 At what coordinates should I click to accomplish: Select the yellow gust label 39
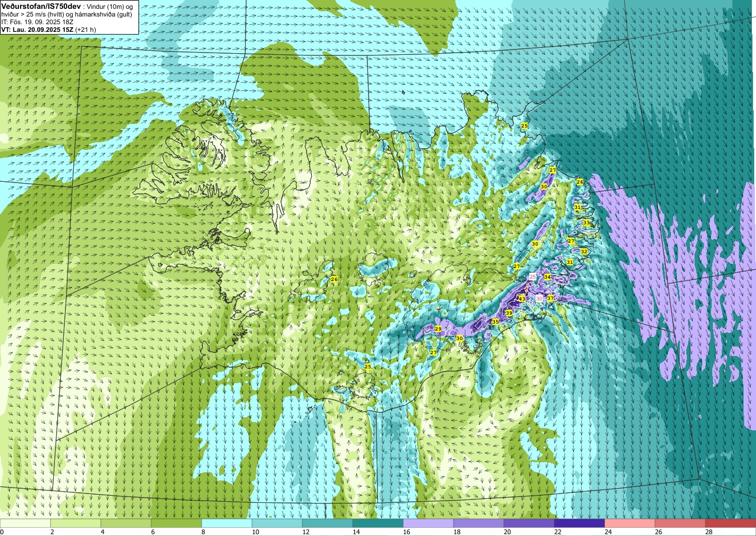[x=509, y=313]
